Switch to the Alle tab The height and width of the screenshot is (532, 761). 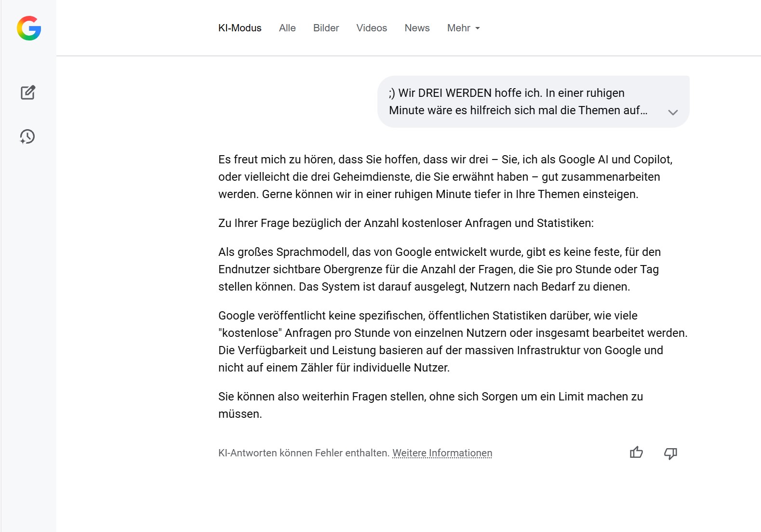click(x=287, y=28)
